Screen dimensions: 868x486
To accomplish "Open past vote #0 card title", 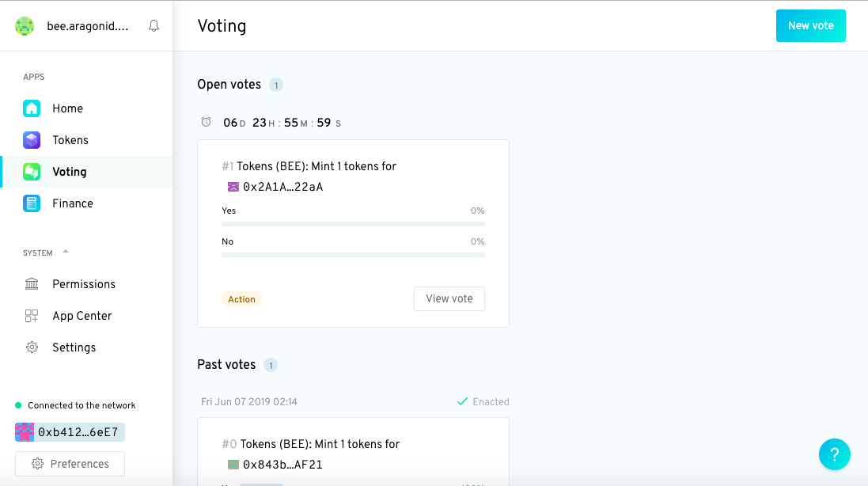I will tap(310, 444).
